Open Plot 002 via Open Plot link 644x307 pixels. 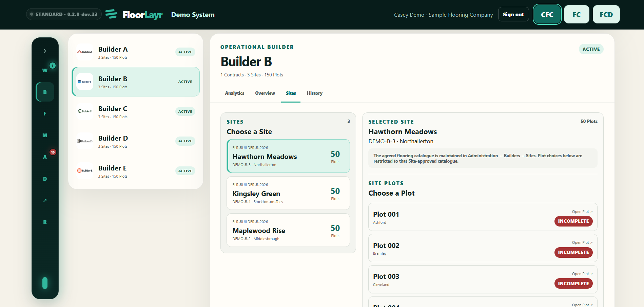point(582,242)
